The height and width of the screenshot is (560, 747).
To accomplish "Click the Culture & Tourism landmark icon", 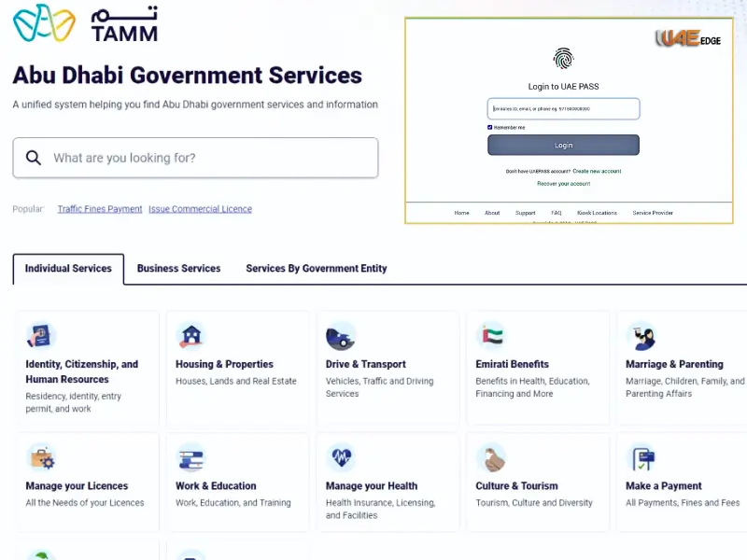I will [492, 457].
